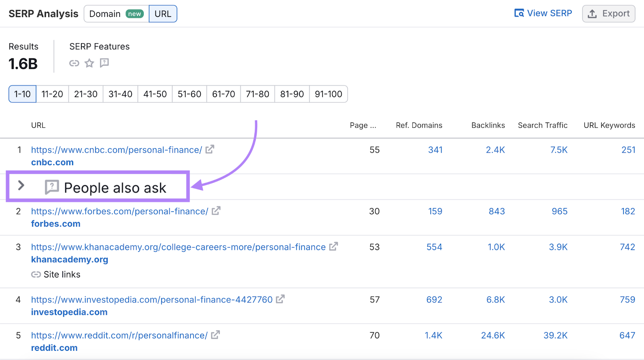Select the 11-20 results range tab
This screenshot has width=644, height=360.
52,94
